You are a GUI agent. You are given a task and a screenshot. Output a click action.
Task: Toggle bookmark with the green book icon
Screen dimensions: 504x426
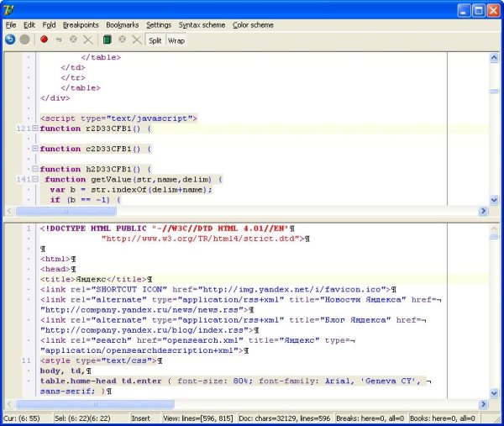pyautogui.click(x=107, y=39)
